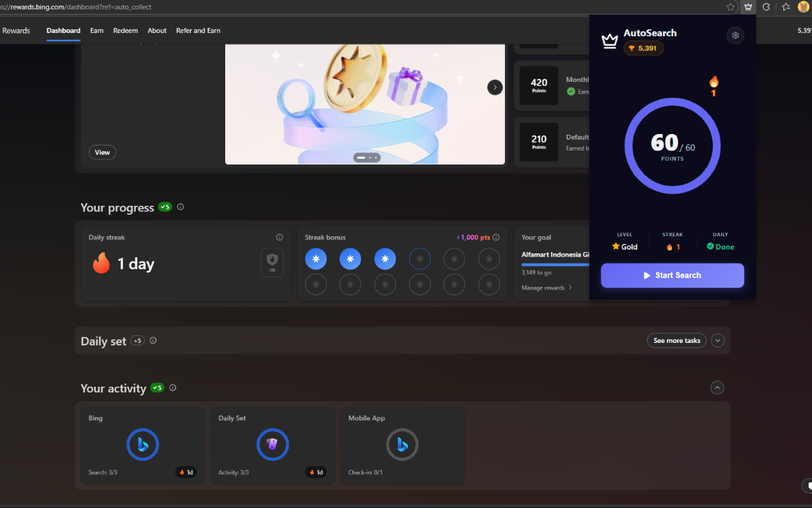Image resolution: width=812 pixels, height=508 pixels.
Task: Open the Rewards home tab
Action: (16, 30)
